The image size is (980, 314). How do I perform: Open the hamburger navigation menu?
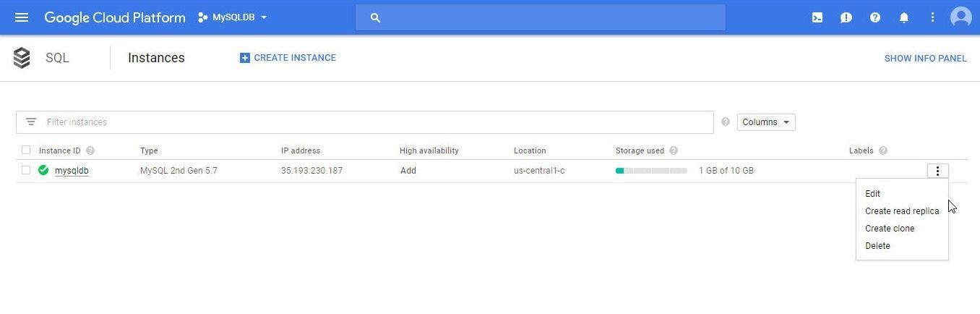(x=22, y=17)
